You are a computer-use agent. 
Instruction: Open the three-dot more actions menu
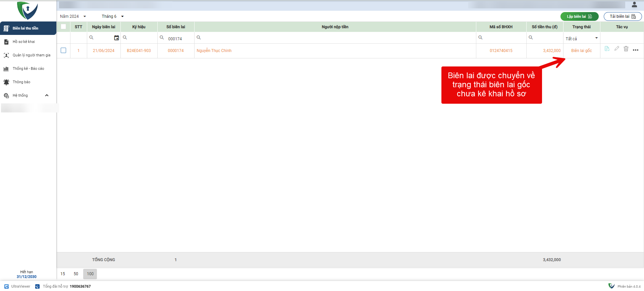pyautogui.click(x=636, y=50)
